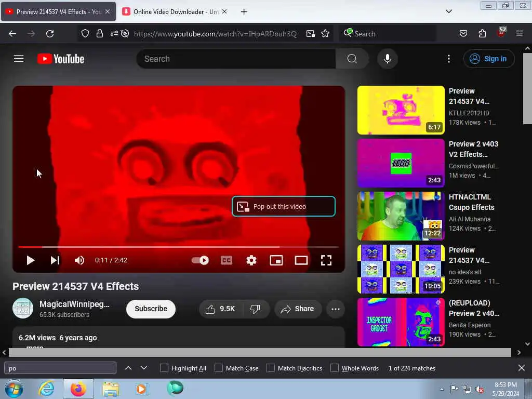Focus the YouTube search box
The width and height of the screenshot is (532, 399).
tap(236, 59)
